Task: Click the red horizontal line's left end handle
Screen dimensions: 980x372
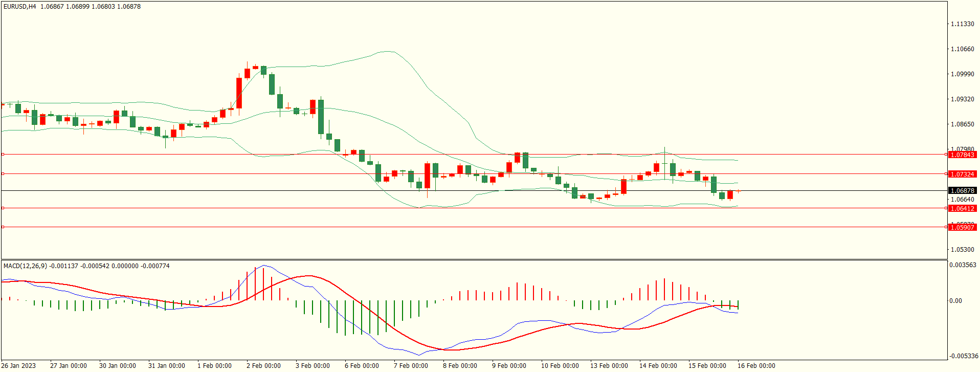Action: coord(3,208)
